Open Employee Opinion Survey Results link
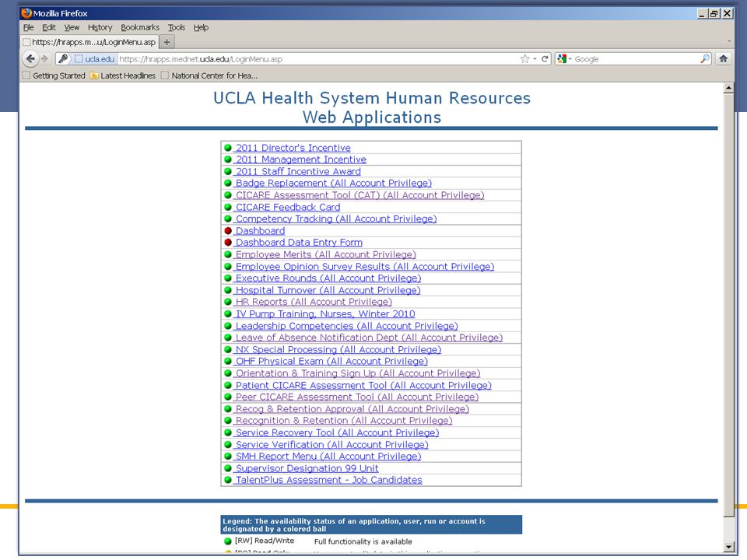 click(365, 267)
